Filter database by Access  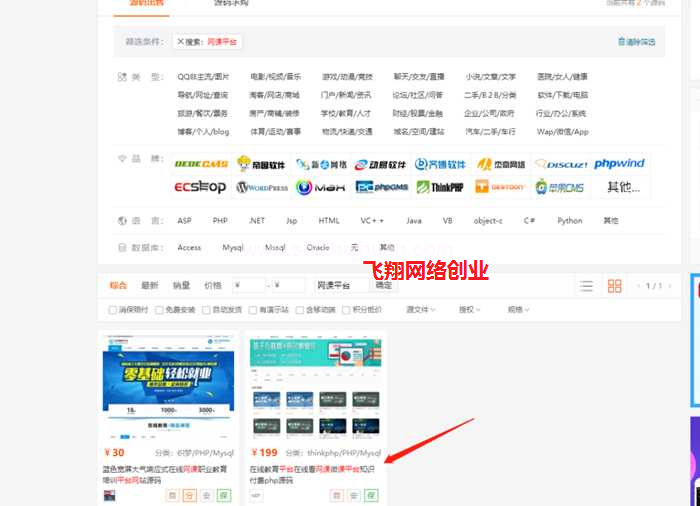pos(189,247)
